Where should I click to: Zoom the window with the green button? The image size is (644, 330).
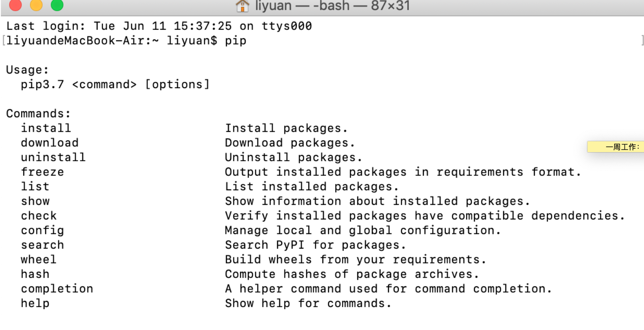(x=57, y=5)
